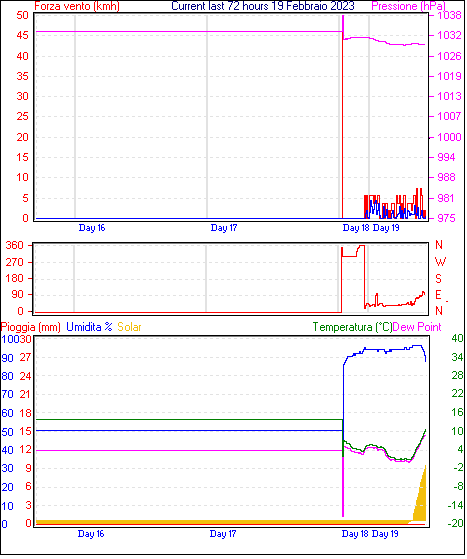Click the 'Temperatura (°C)' legend label

pos(352,327)
